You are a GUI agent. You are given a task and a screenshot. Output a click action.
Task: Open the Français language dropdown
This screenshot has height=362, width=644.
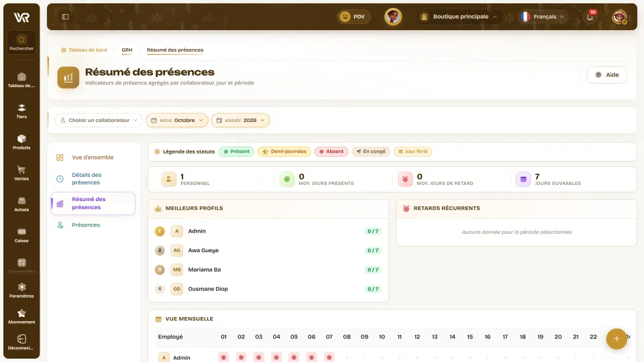click(x=543, y=17)
